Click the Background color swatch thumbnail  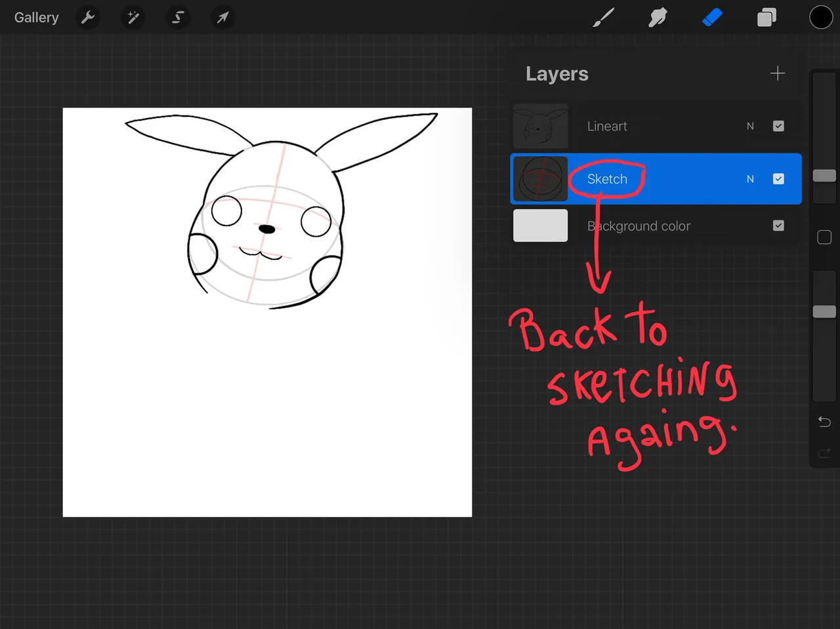[x=540, y=226]
